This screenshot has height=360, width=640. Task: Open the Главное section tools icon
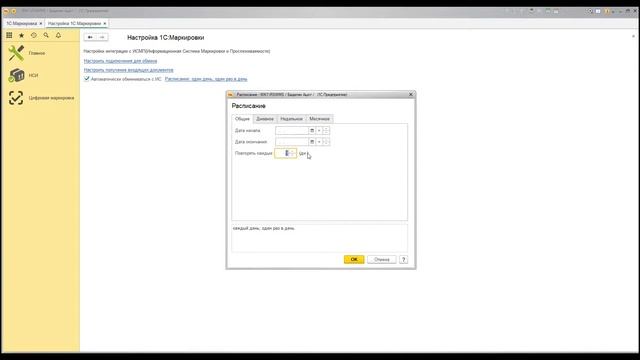tap(16, 53)
